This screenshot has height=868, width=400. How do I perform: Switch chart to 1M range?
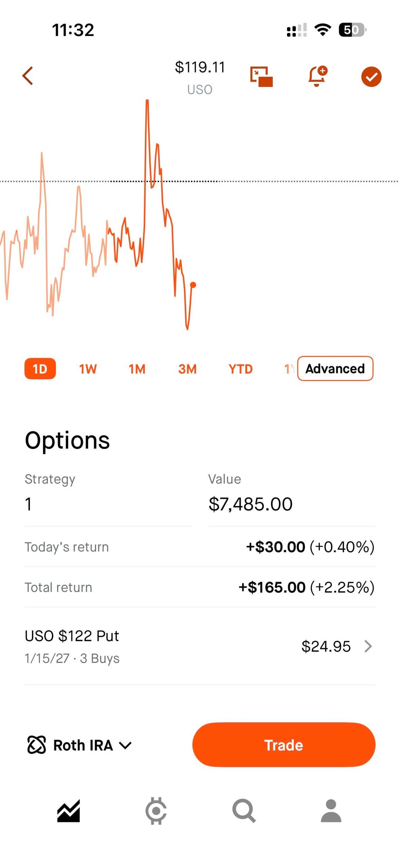click(137, 369)
